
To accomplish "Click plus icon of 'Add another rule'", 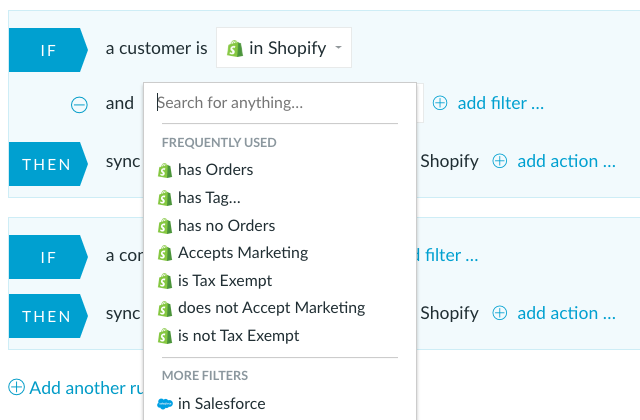I will (x=17, y=387).
